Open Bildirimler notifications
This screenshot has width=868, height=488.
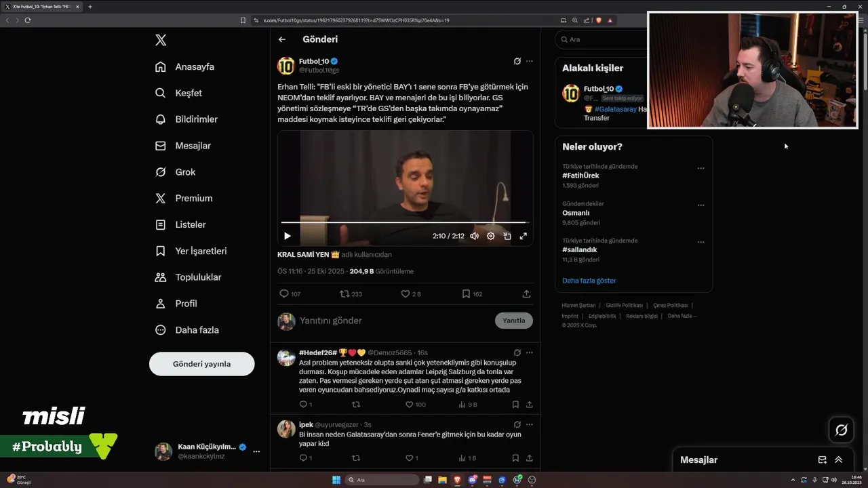pos(186,119)
